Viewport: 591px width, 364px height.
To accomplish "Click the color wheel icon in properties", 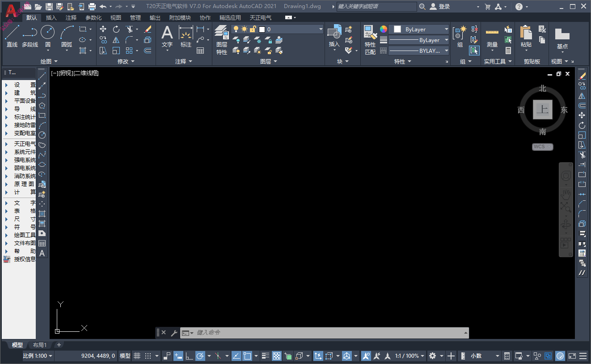I will (x=384, y=29).
